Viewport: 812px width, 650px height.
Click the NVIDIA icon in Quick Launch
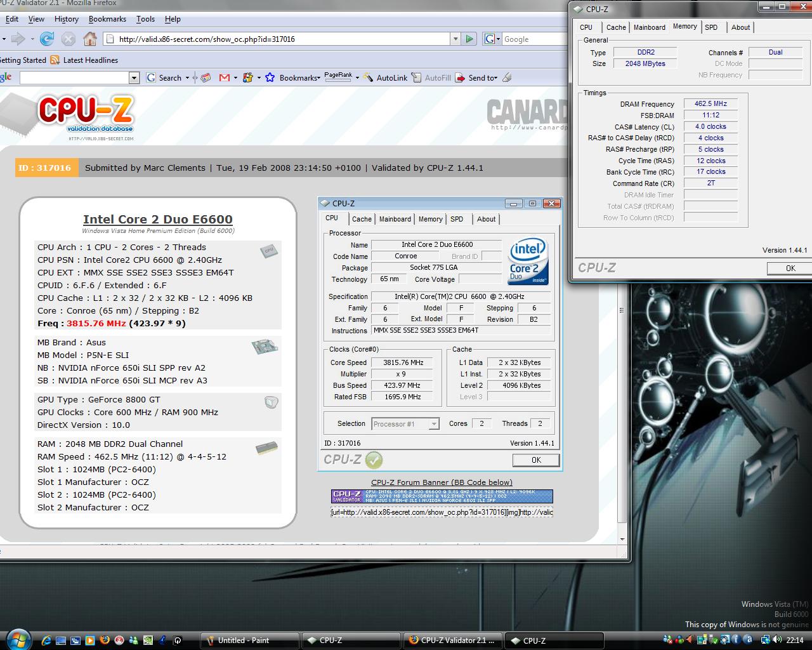coord(148,640)
